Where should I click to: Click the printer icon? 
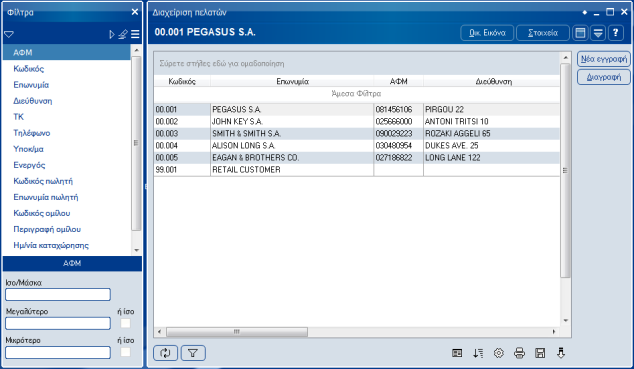[519, 353]
